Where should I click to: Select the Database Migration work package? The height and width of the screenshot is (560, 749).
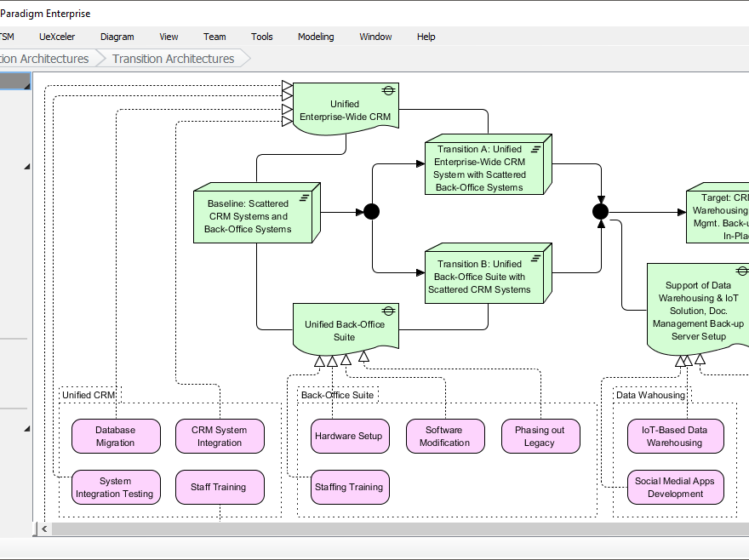pos(116,436)
